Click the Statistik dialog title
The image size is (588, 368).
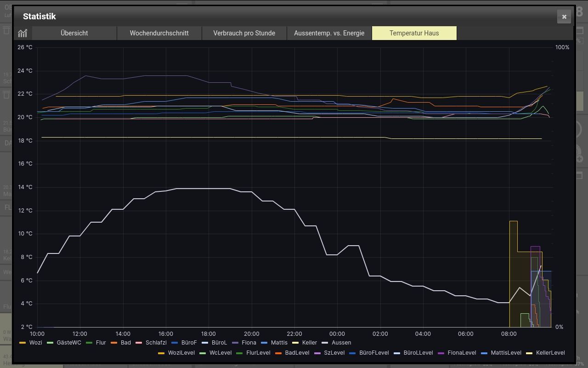point(40,17)
